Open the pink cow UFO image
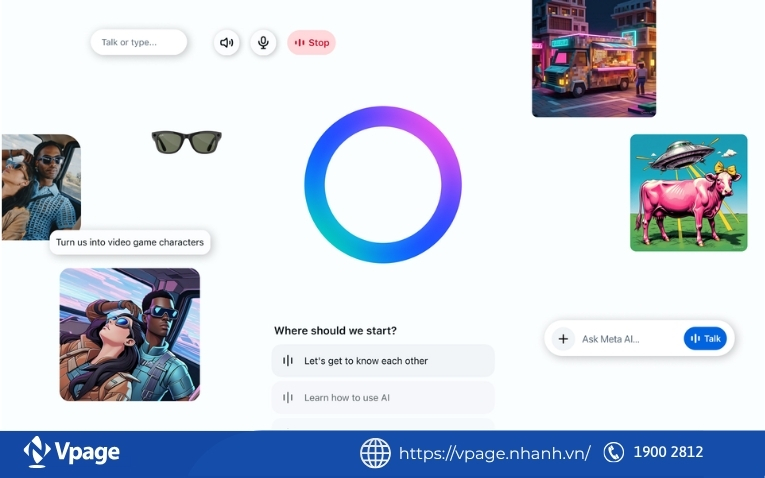This screenshot has height=478, width=765. click(688, 193)
